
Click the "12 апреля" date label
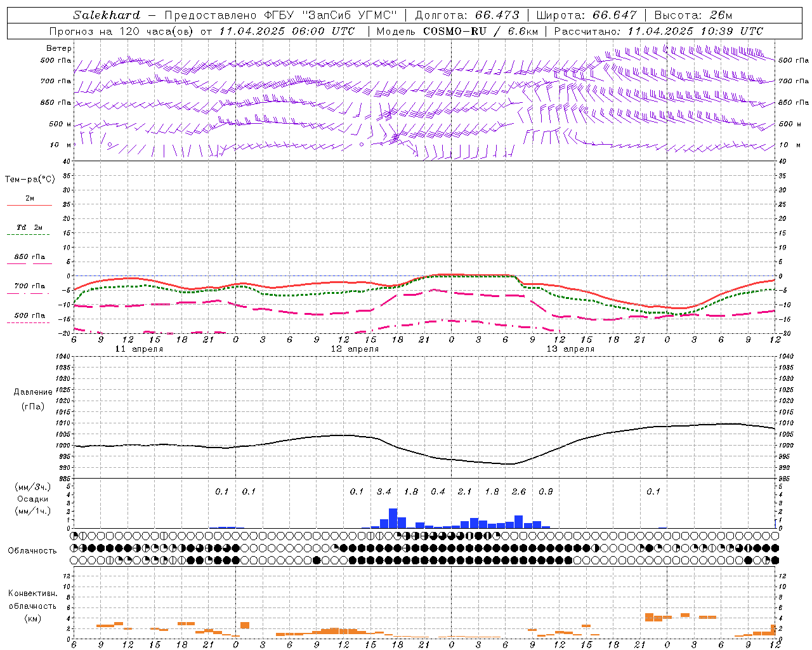point(355,349)
